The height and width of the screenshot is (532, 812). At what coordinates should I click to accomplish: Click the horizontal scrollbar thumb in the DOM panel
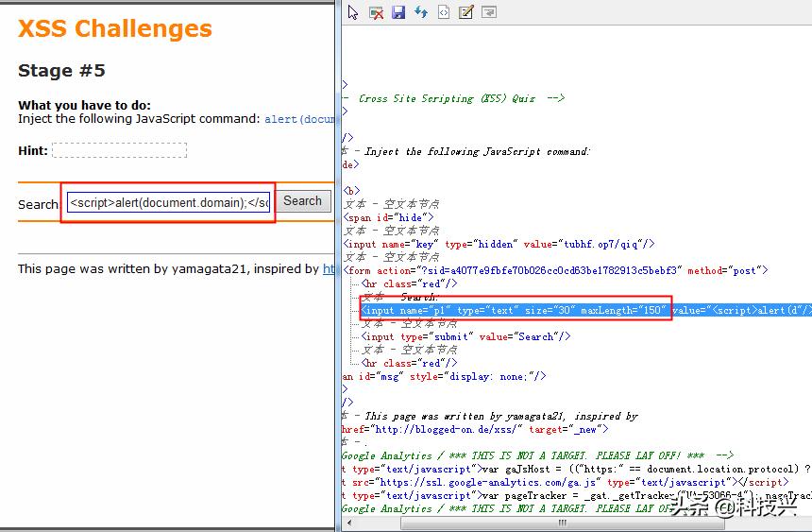[x=563, y=523]
